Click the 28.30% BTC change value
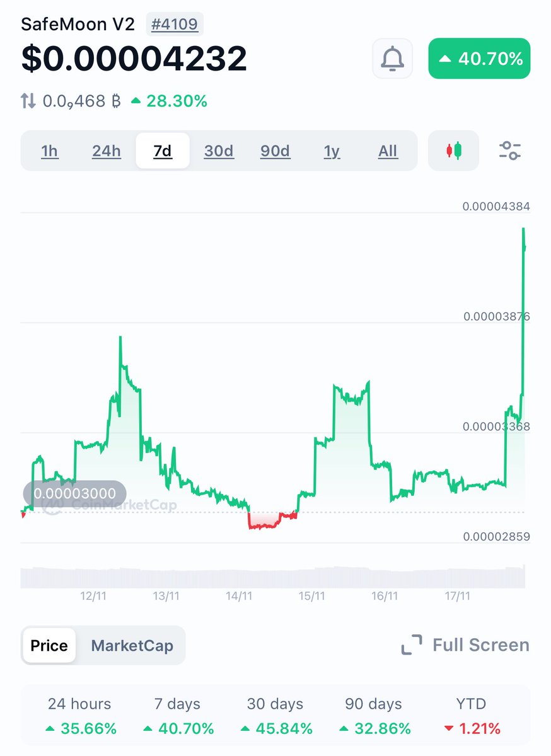This screenshot has width=551, height=756. coord(169,101)
